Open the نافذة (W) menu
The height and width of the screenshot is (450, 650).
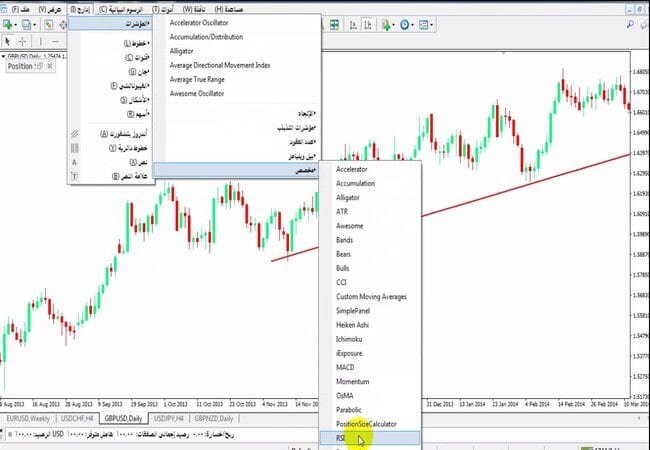point(194,9)
